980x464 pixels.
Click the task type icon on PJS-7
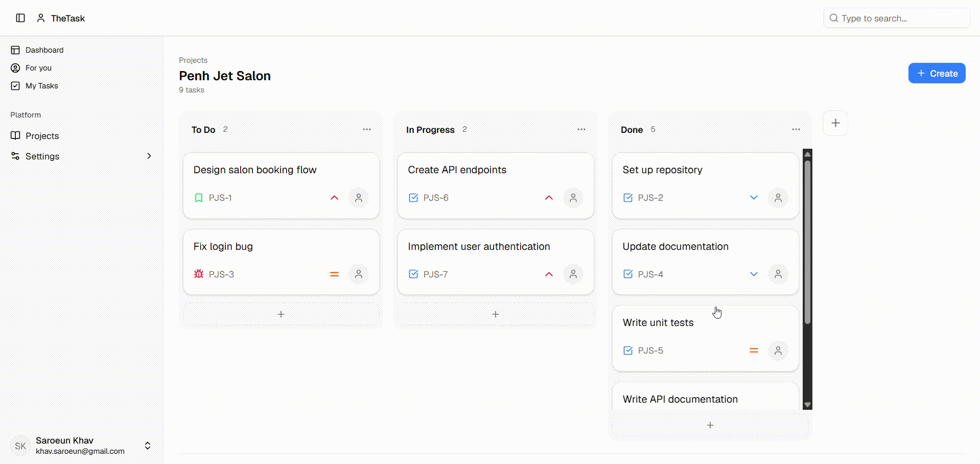413,274
